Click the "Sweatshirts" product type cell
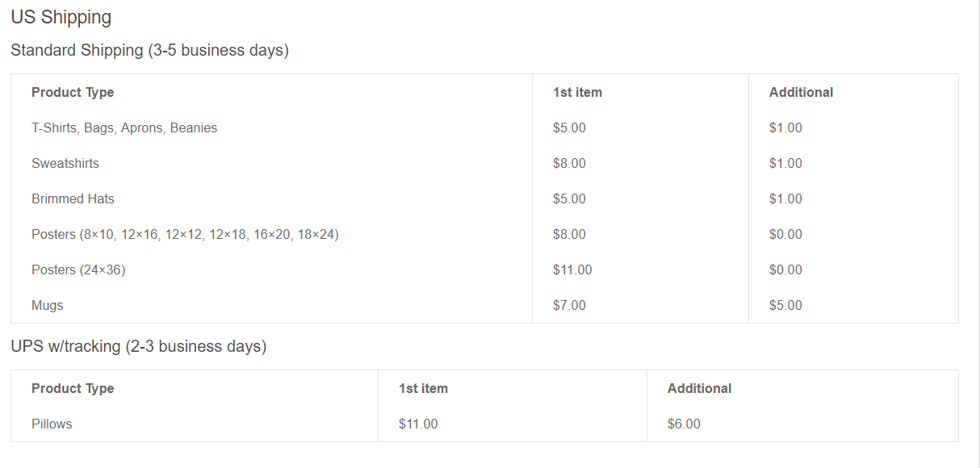Screen dimensions: 980x468 click(65, 163)
